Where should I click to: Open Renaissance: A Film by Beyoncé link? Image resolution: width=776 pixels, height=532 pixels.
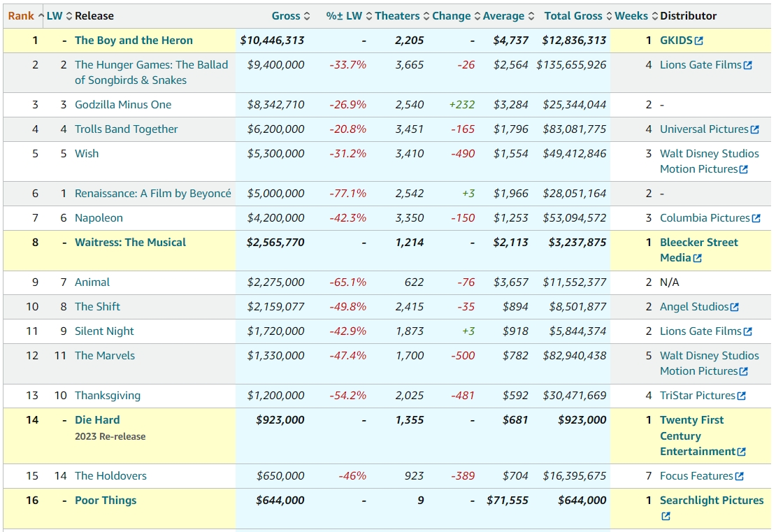click(x=153, y=194)
